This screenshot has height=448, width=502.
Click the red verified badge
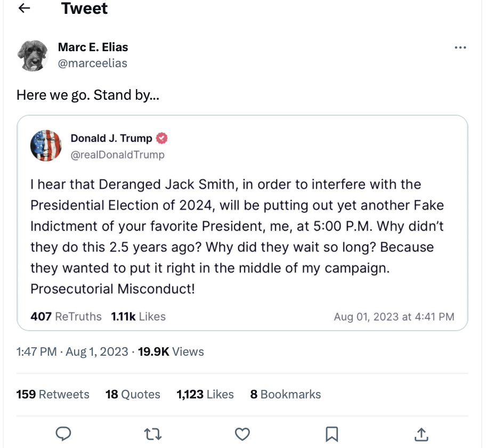[x=162, y=139]
